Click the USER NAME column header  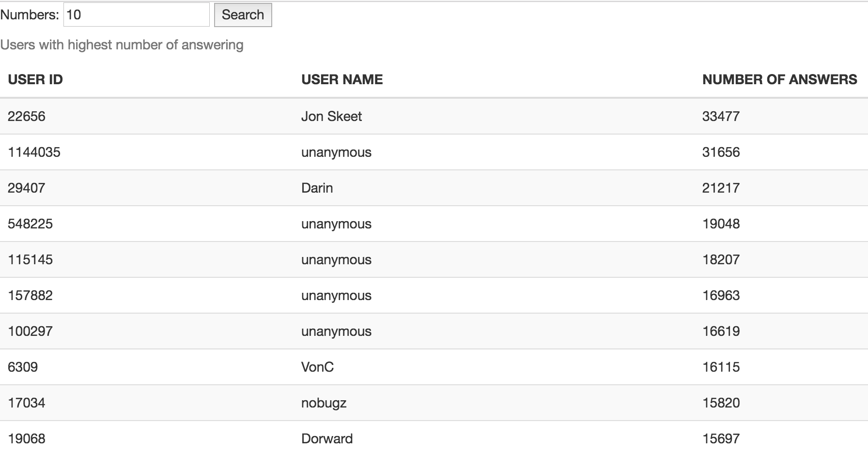[x=342, y=79]
